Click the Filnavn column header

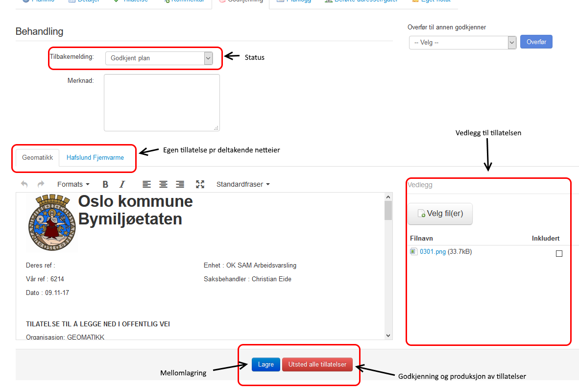click(421, 238)
